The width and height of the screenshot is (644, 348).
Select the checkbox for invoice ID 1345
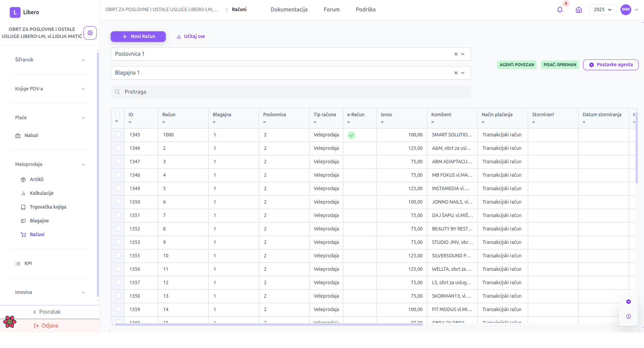118,135
